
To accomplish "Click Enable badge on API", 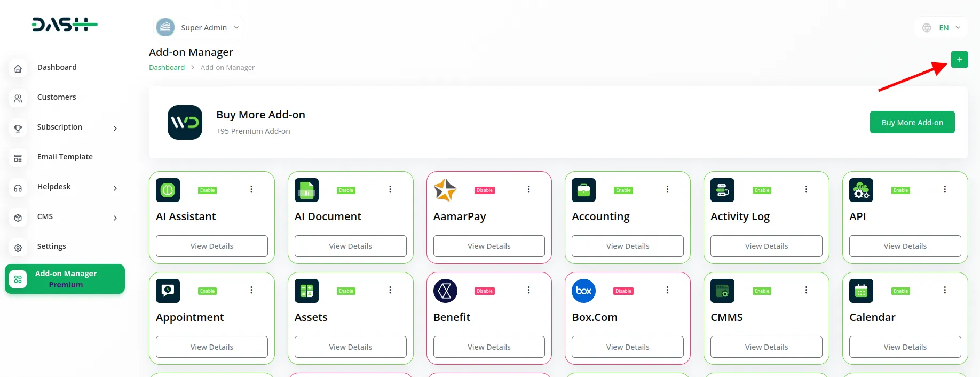I will 901,190.
